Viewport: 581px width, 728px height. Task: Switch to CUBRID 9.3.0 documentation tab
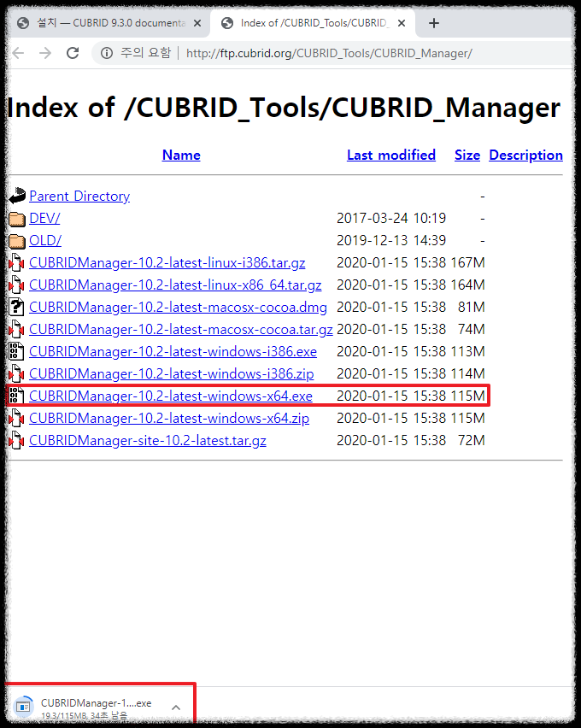[x=108, y=23]
